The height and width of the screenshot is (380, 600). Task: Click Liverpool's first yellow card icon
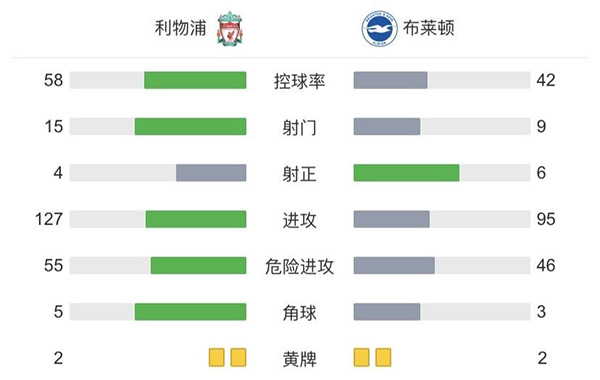pos(217,357)
